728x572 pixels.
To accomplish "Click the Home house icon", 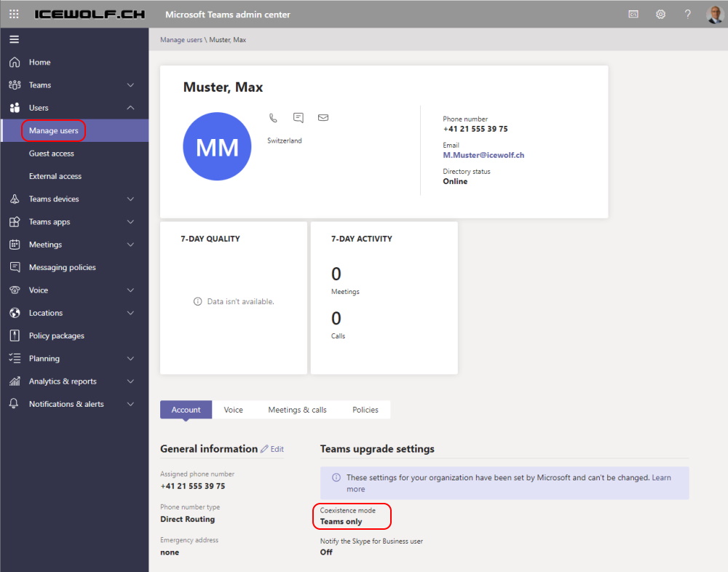I will (x=15, y=62).
